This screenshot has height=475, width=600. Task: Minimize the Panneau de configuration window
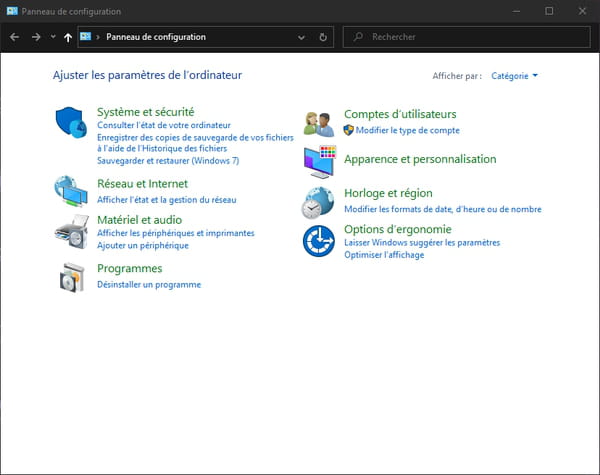[x=516, y=11]
